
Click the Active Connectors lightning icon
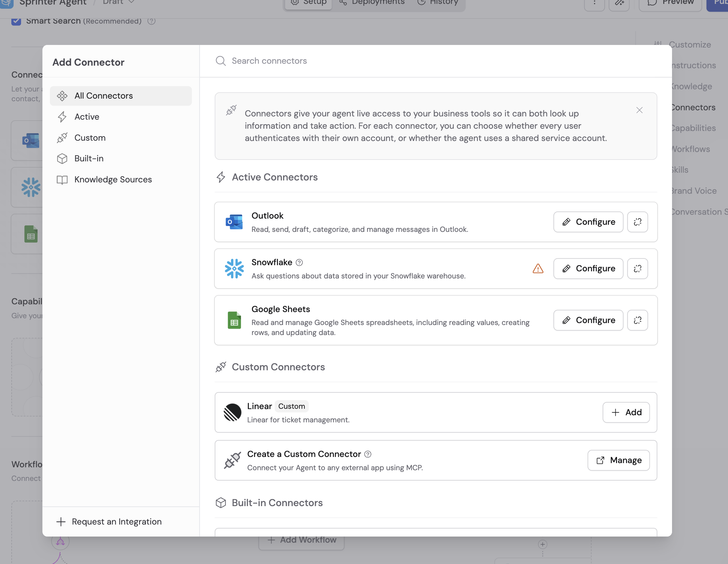click(x=221, y=177)
